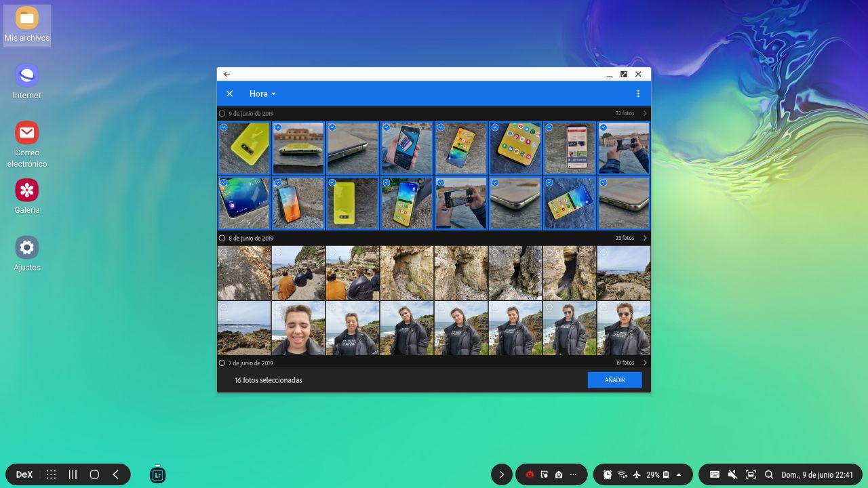Select all photos from 8 de junio
Viewport: 868px width, 488px height.
(222, 239)
